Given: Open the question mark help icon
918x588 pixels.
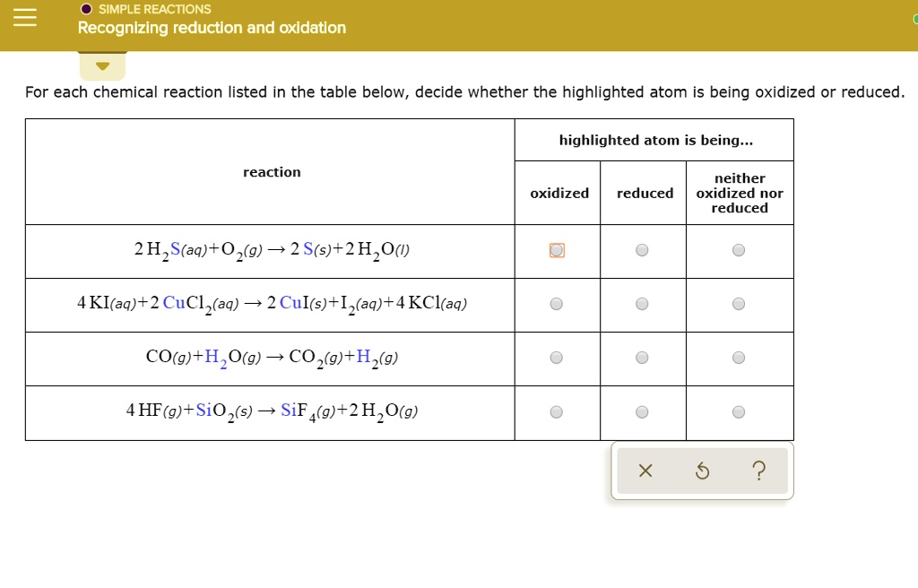Looking at the screenshot, I should click(x=759, y=471).
